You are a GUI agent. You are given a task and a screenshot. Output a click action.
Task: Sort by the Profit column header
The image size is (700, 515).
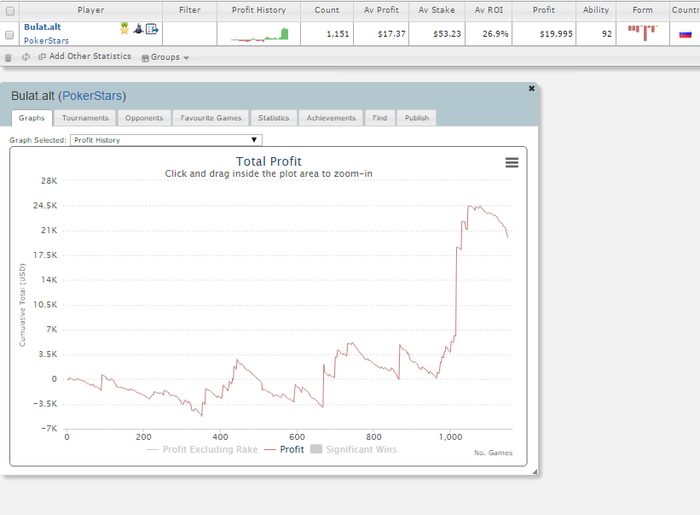coord(544,10)
